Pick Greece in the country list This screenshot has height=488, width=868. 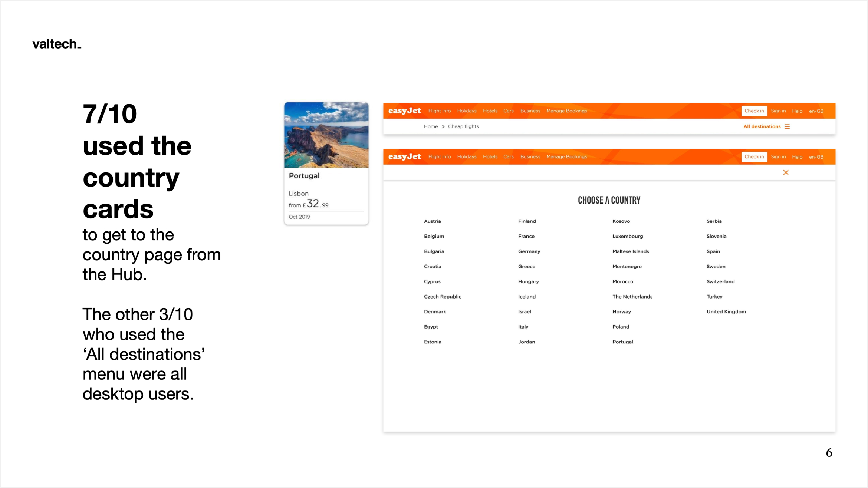click(526, 267)
